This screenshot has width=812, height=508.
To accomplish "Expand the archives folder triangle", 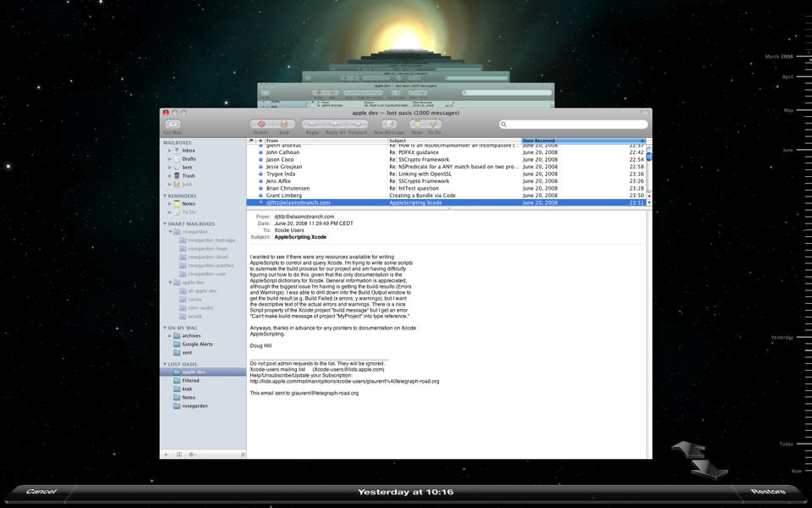I will tap(169, 336).
